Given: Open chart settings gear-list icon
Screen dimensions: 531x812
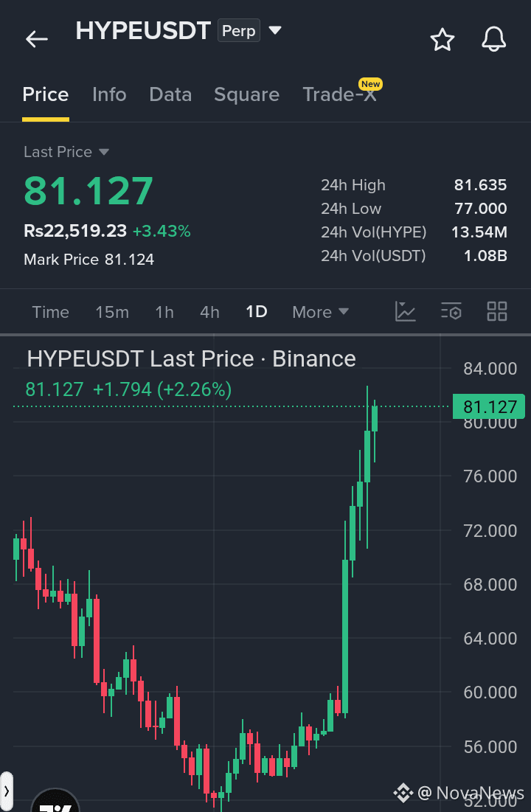Looking at the screenshot, I should 451,312.
